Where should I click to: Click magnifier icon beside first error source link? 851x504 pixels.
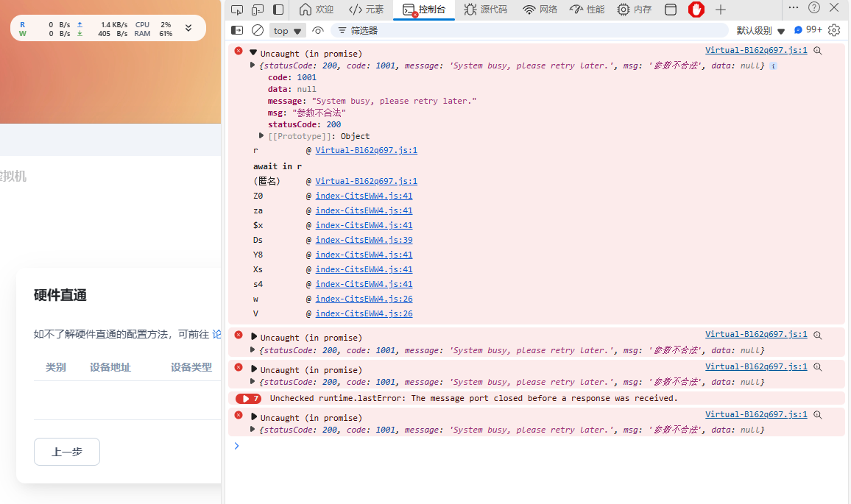pyautogui.click(x=818, y=51)
